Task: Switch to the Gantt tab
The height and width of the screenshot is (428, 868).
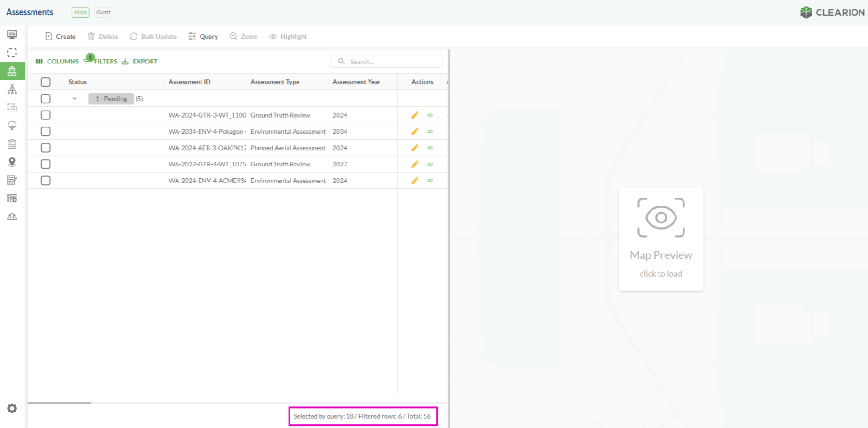Action: click(103, 12)
